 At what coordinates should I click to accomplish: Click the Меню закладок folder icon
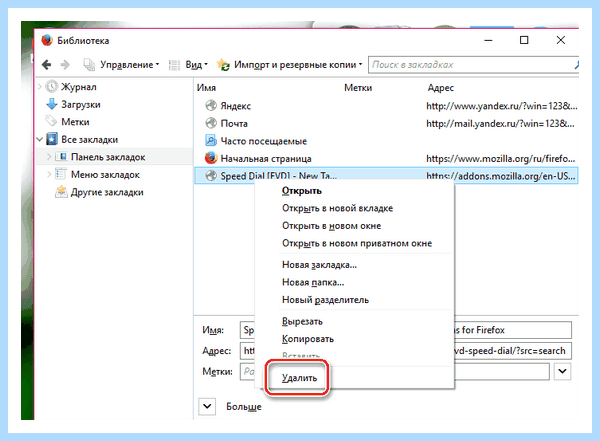tap(61, 174)
